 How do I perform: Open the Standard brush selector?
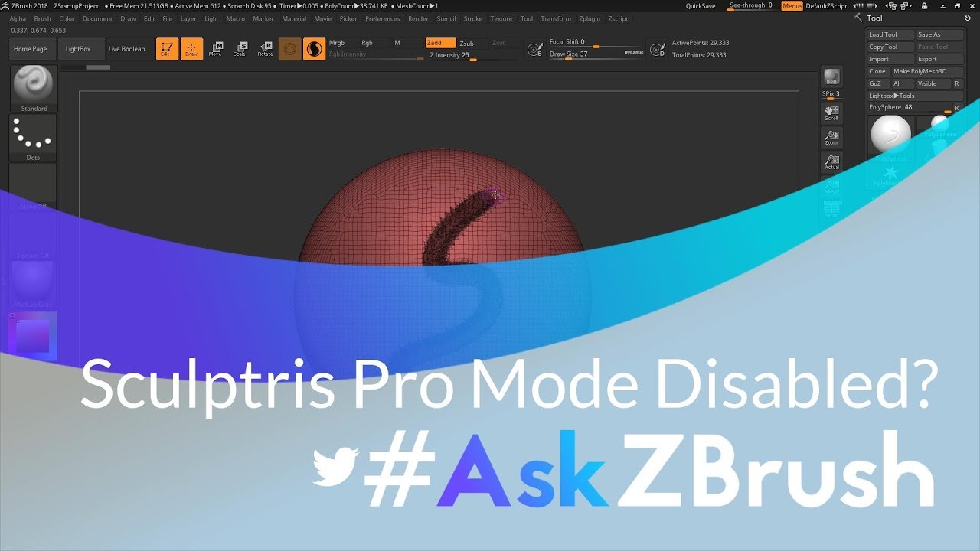click(x=34, y=89)
